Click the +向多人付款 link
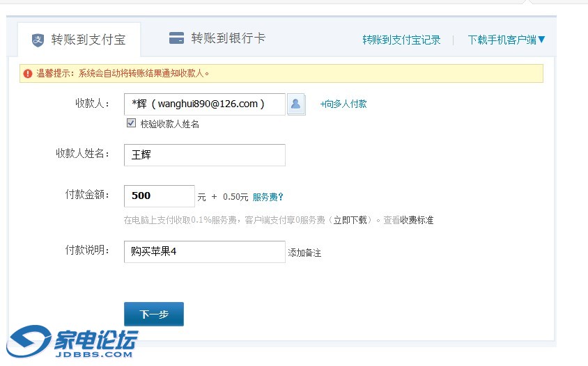This screenshot has width=588, height=366. click(x=343, y=104)
